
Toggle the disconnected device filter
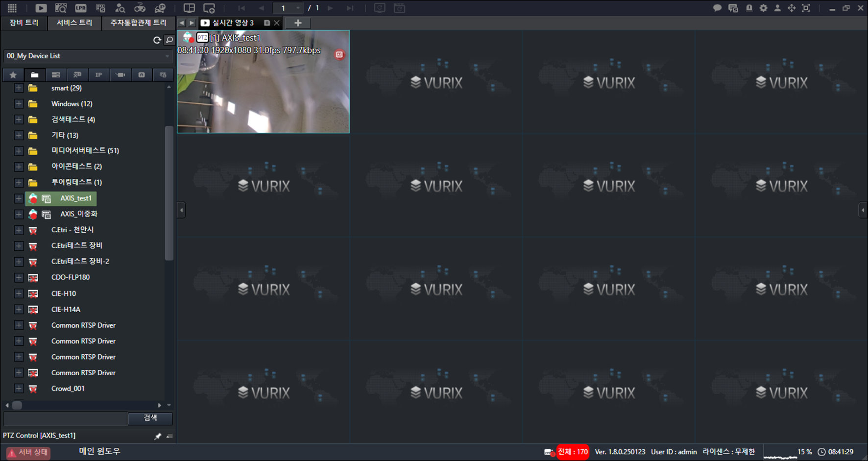click(77, 75)
